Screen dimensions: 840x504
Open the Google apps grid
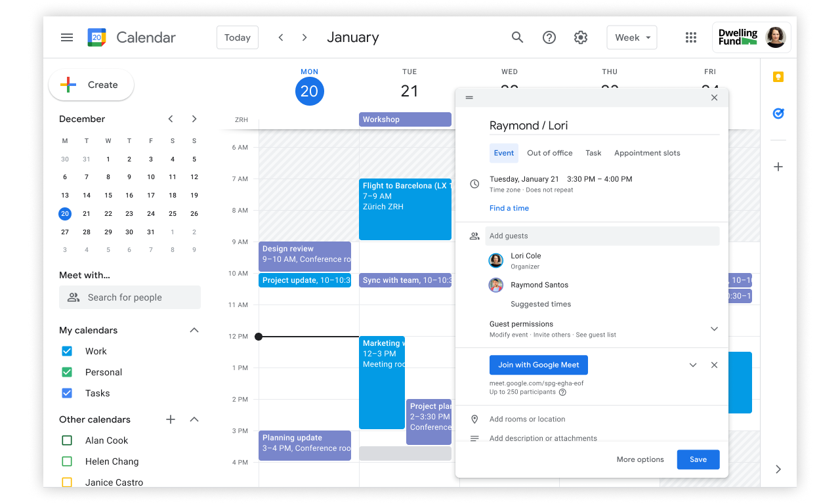click(x=690, y=37)
